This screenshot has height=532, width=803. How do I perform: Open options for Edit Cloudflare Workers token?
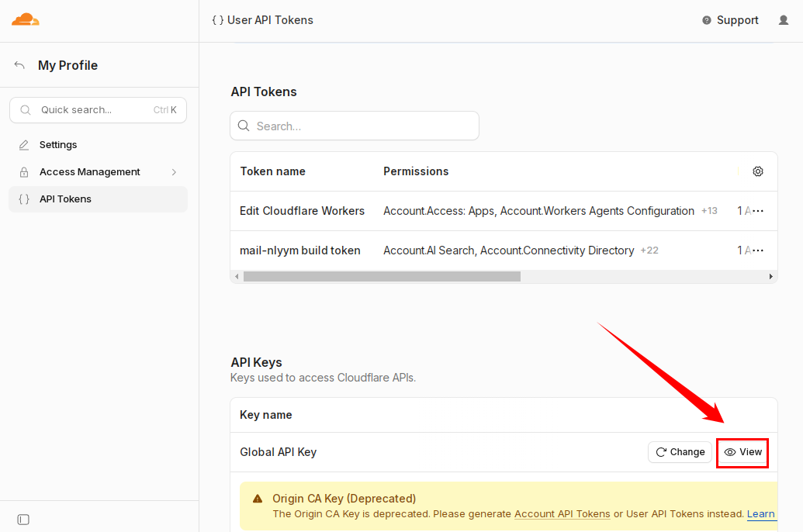point(758,211)
